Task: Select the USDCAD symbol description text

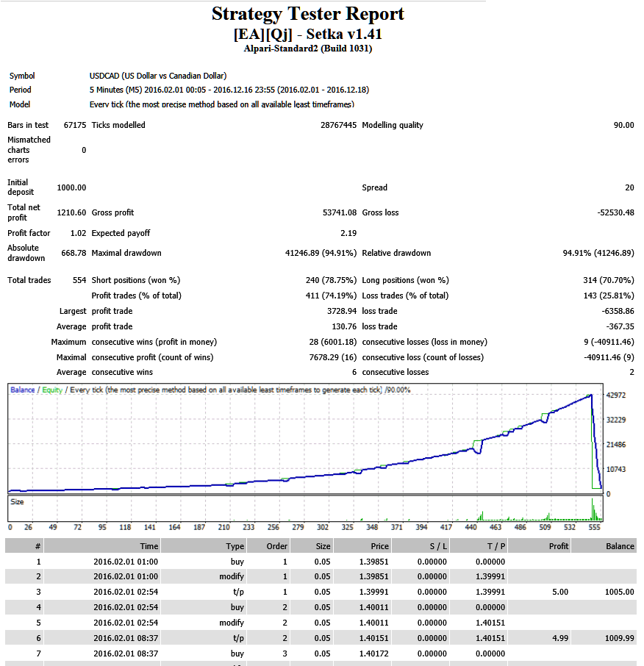Action: (x=158, y=76)
